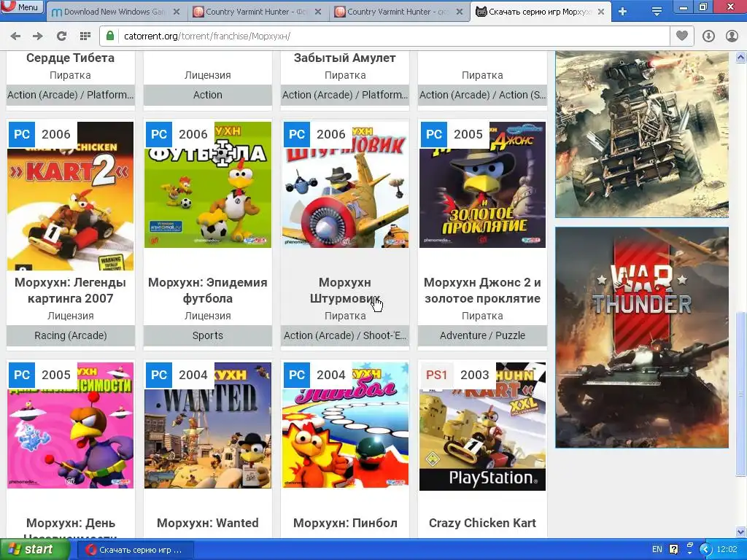
Task: Open the Пинбол game cover thumbnail
Action: pyautogui.click(x=345, y=425)
